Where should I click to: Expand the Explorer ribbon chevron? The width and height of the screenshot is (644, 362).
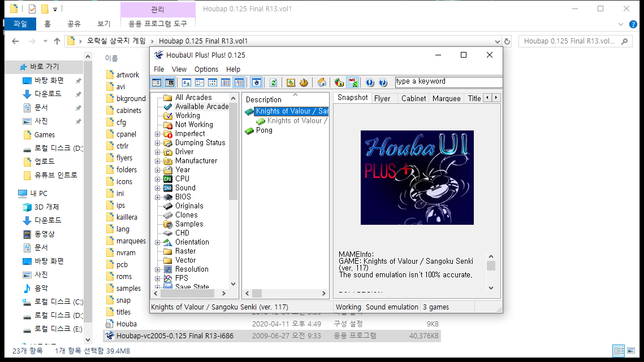tap(621, 24)
